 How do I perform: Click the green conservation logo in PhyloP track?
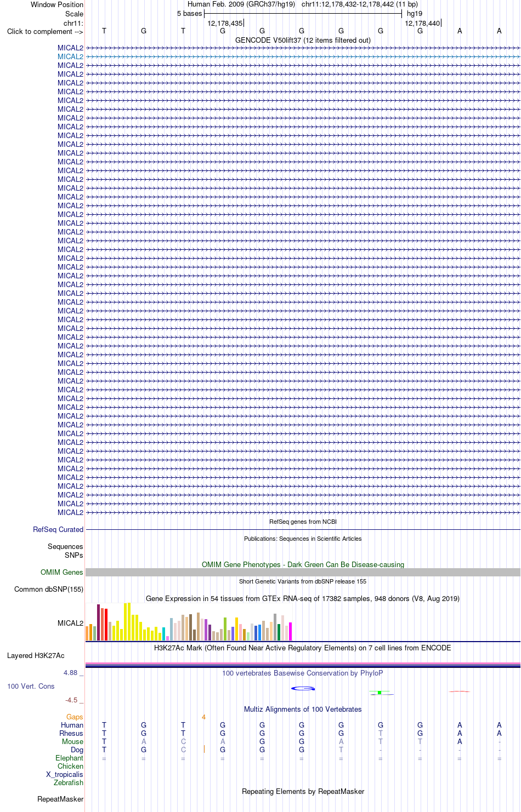pyautogui.click(x=381, y=693)
